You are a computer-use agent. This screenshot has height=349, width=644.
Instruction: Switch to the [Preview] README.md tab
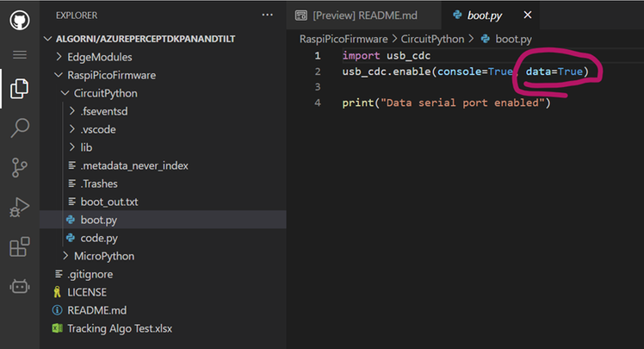click(x=364, y=16)
